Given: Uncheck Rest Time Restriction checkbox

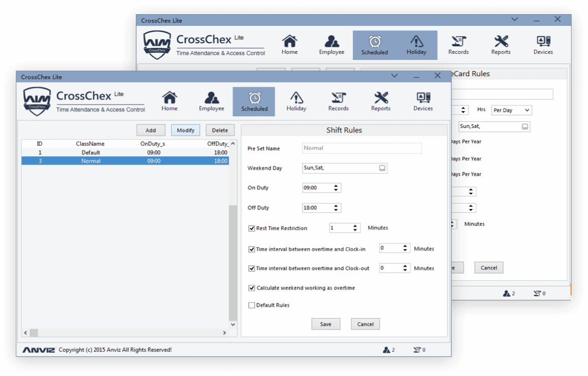Looking at the screenshot, I should point(251,228).
